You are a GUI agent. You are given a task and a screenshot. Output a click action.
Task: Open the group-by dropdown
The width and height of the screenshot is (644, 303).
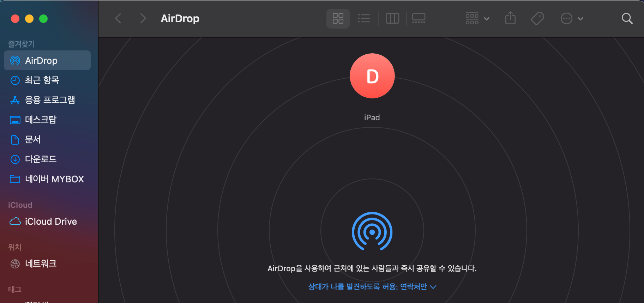click(477, 18)
